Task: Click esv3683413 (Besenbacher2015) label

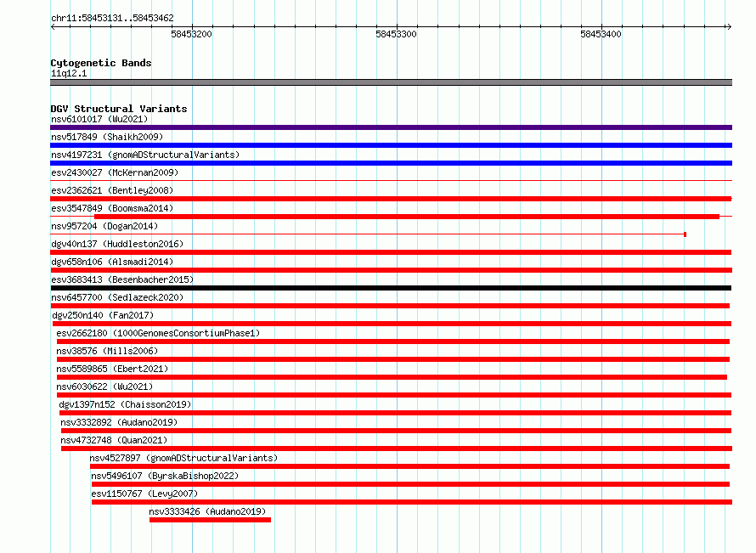Action: coord(122,279)
